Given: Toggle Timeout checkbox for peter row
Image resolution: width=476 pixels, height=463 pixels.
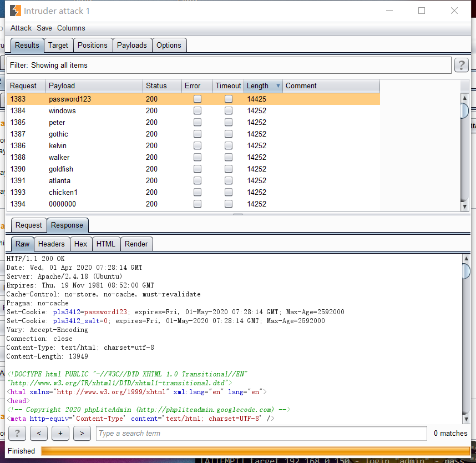Looking at the screenshot, I should (228, 122).
